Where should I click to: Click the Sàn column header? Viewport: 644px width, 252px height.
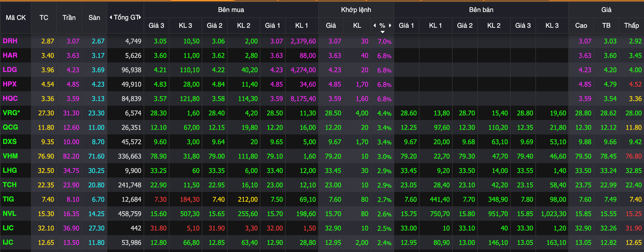point(94,18)
